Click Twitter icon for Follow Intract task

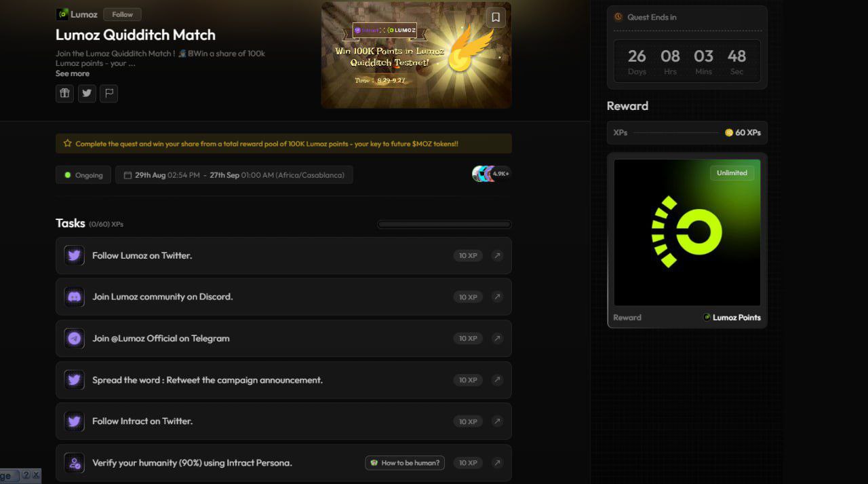[x=75, y=422]
